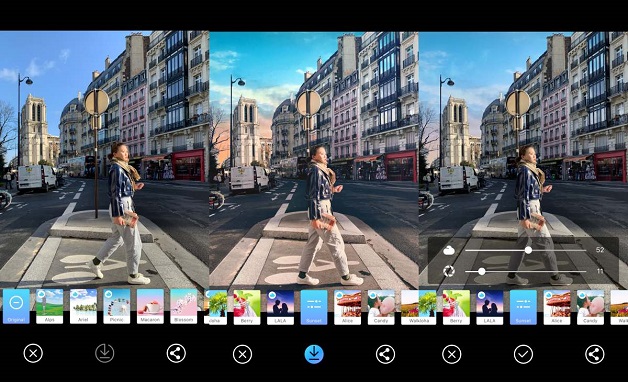The height and width of the screenshot is (382, 628).
Task: Tap the cloud icon on the adjustment panel
Action: [449, 250]
